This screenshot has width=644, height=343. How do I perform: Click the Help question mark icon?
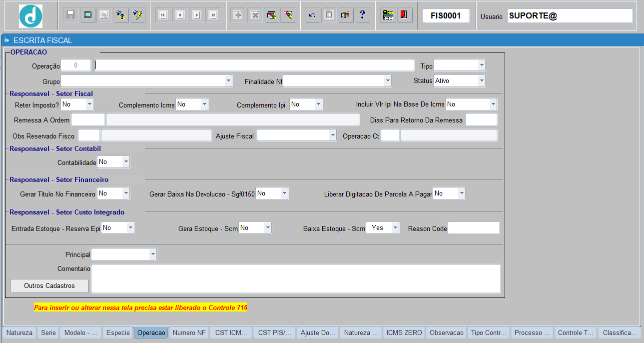point(362,15)
